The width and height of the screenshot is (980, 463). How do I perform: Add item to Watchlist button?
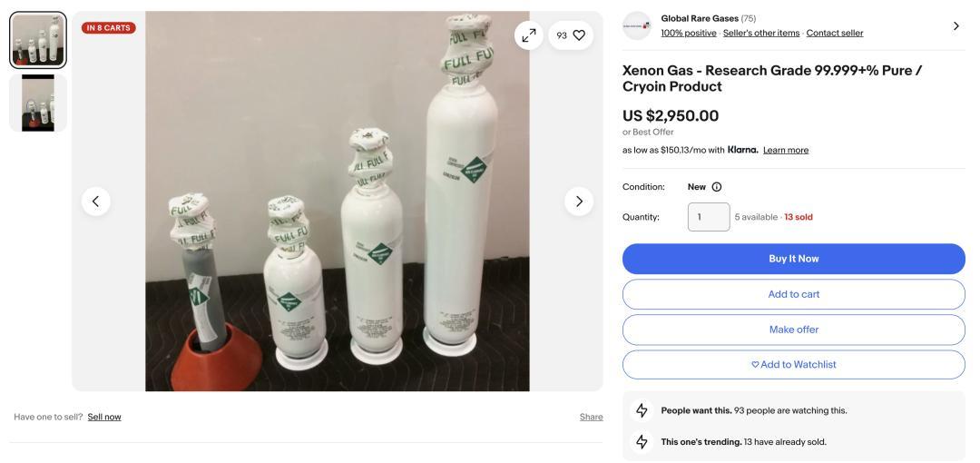[793, 365]
